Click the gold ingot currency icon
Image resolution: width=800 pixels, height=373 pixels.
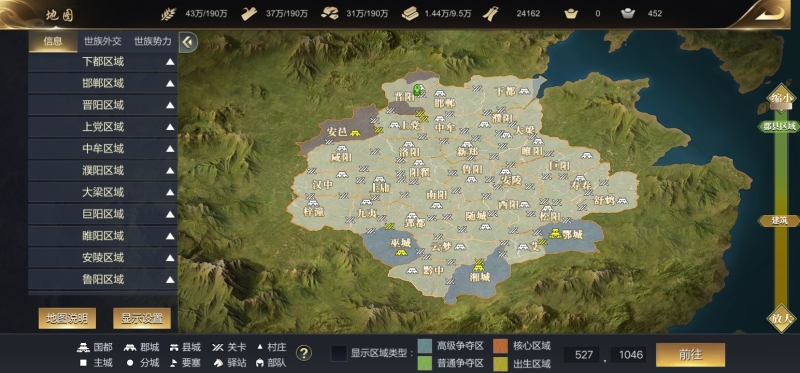coord(571,13)
